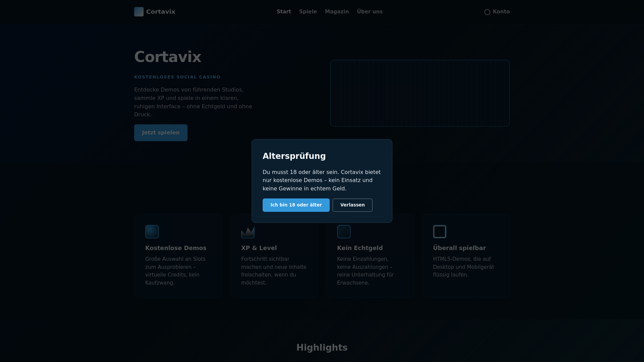Click the Kostenlose Demos heading

[x=176, y=248]
